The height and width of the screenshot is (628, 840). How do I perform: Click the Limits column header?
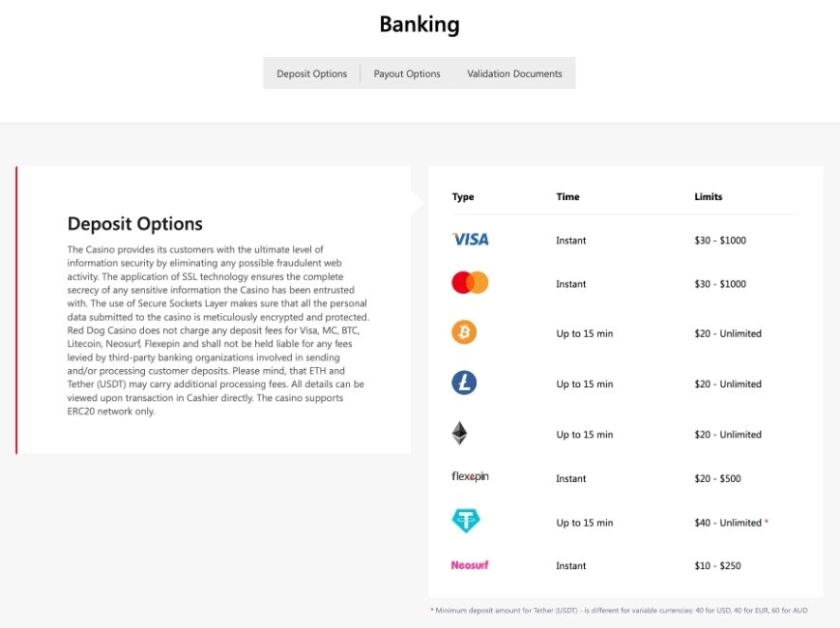(709, 196)
